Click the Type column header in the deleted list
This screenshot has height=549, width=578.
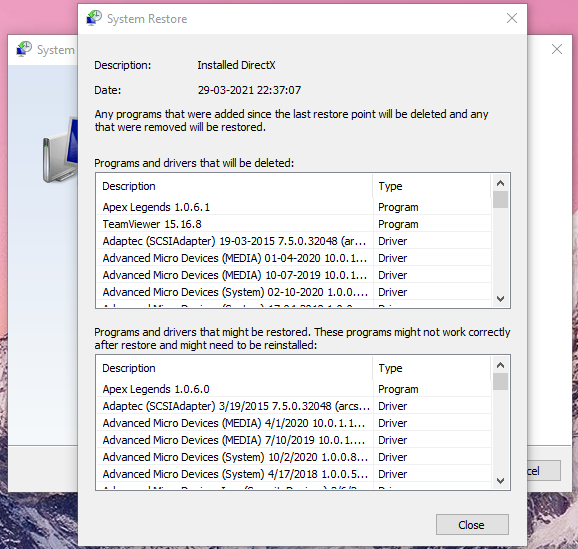tap(432, 186)
